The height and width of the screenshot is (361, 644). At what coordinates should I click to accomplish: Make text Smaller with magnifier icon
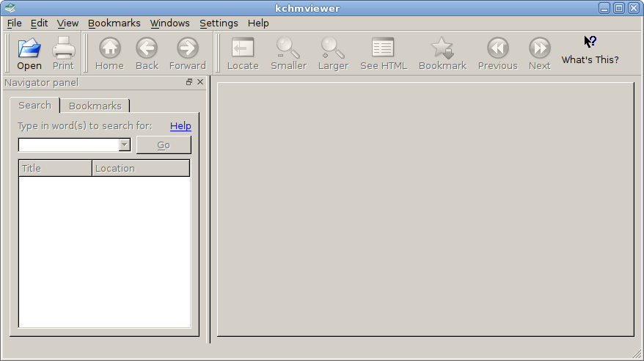[289, 54]
